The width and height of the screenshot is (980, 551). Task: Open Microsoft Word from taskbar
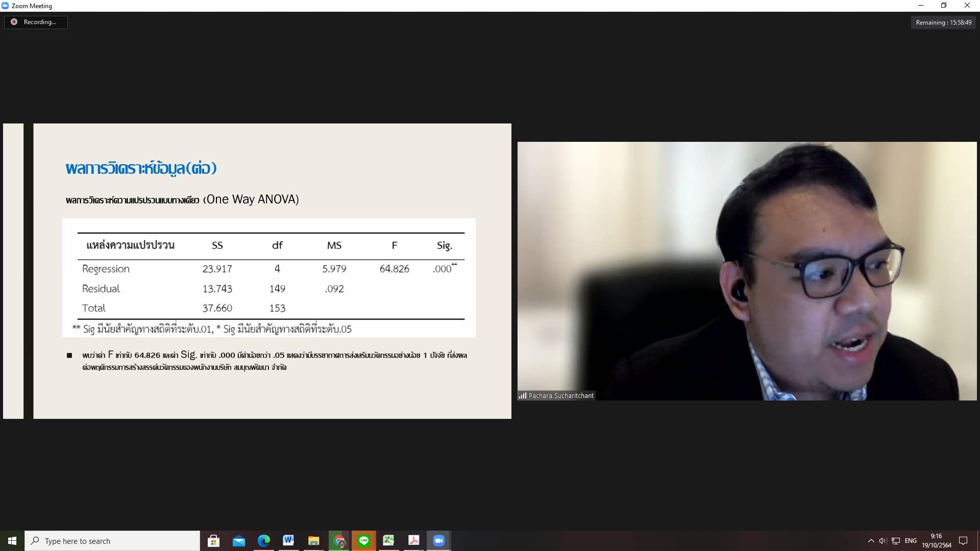[288, 541]
